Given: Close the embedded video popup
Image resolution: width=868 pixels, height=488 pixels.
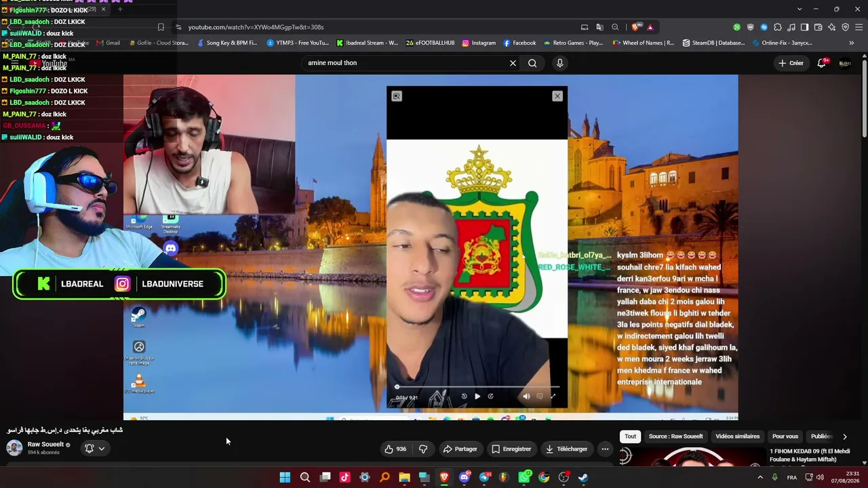Looking at the screenshot, I should click(557, 96).
